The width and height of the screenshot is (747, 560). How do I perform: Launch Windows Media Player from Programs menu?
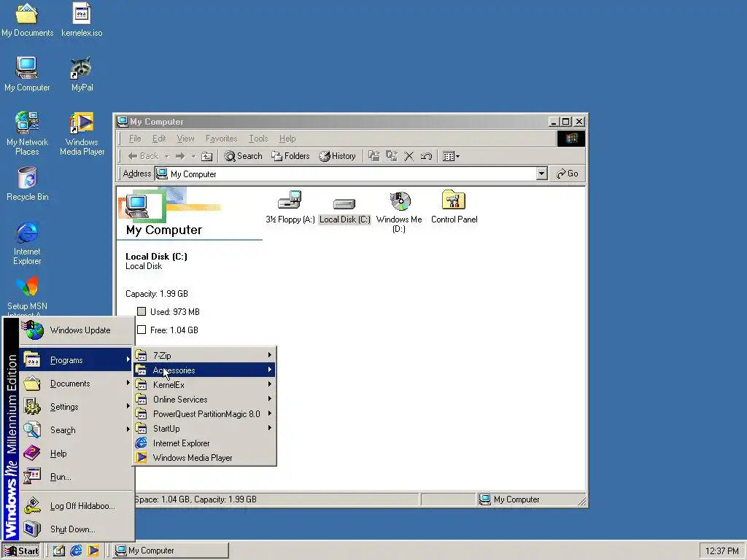point(204,458)
